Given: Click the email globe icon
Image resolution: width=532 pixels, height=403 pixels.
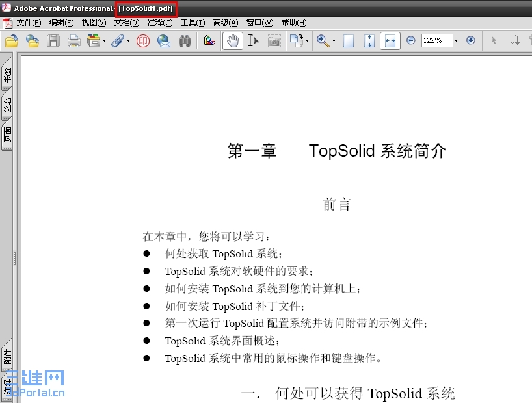Looking at the screenshot, I should pyautogui.click(x=164, y=41).
